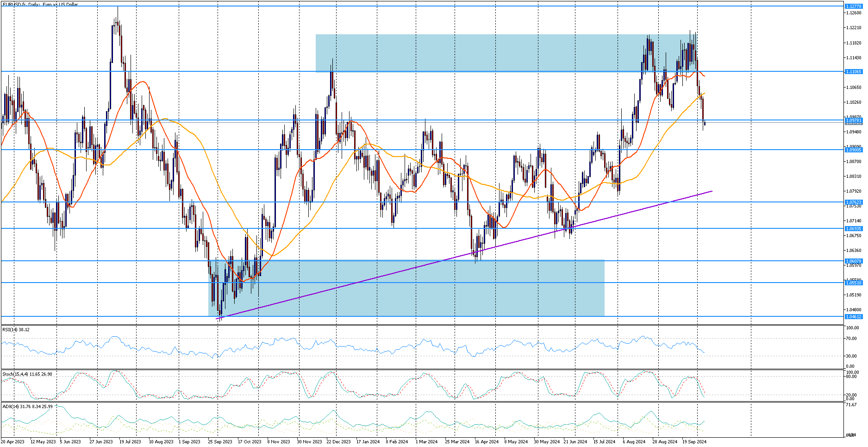Image resolution: width=868 pixels, height=447 pixels.
Task: Click the 16 Apr 2024 date label
Action: click(x=487, y=441)
